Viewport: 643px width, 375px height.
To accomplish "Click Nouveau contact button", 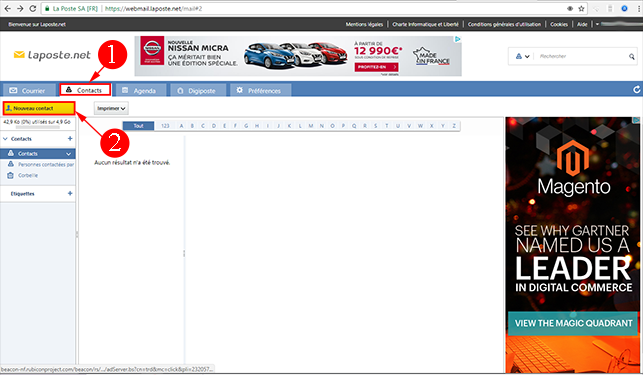I will point(39,108).
